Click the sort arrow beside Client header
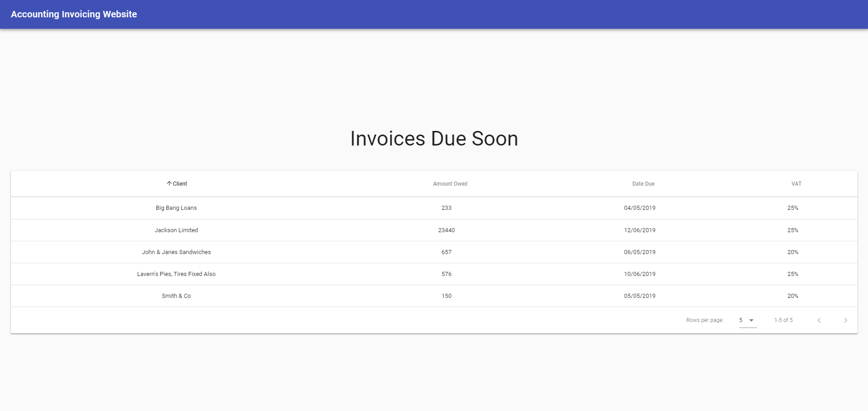Image resolution: width=868 pixels, height=411 pixels. point(169,184)
